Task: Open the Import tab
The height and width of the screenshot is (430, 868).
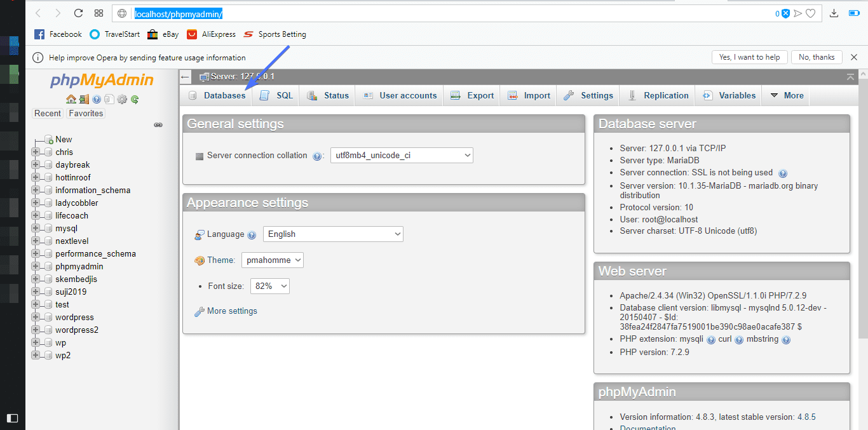Action: pyautogui.click(x=529, y=96)
